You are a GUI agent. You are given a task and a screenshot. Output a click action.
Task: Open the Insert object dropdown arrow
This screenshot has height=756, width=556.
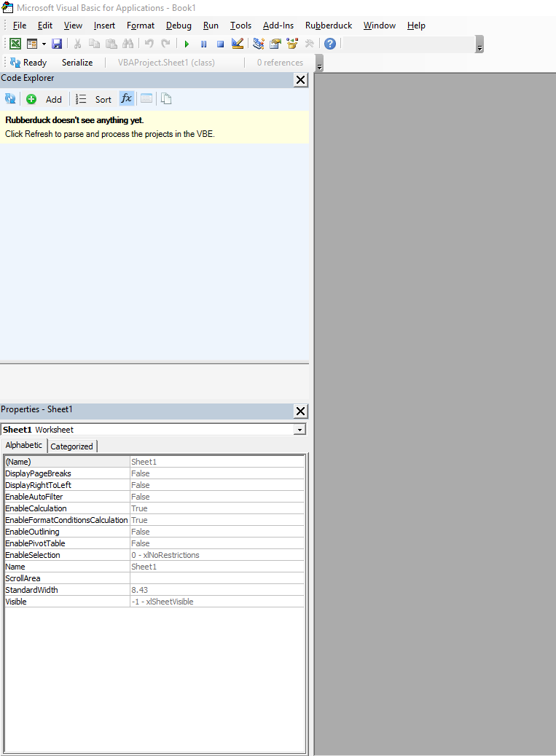tap(44, 44)
